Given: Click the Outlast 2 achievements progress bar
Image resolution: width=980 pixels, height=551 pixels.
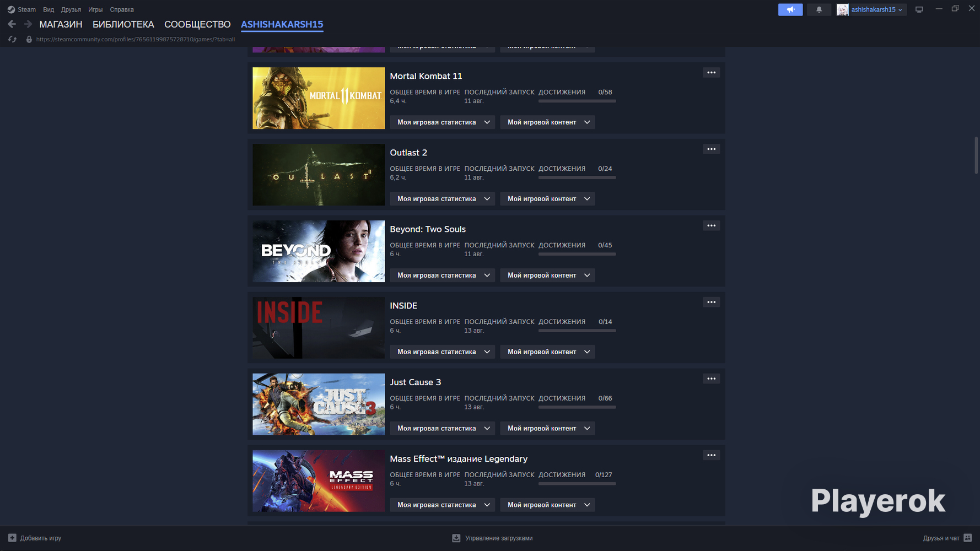Looking at the screenshot, I should [x=577, y=177].
